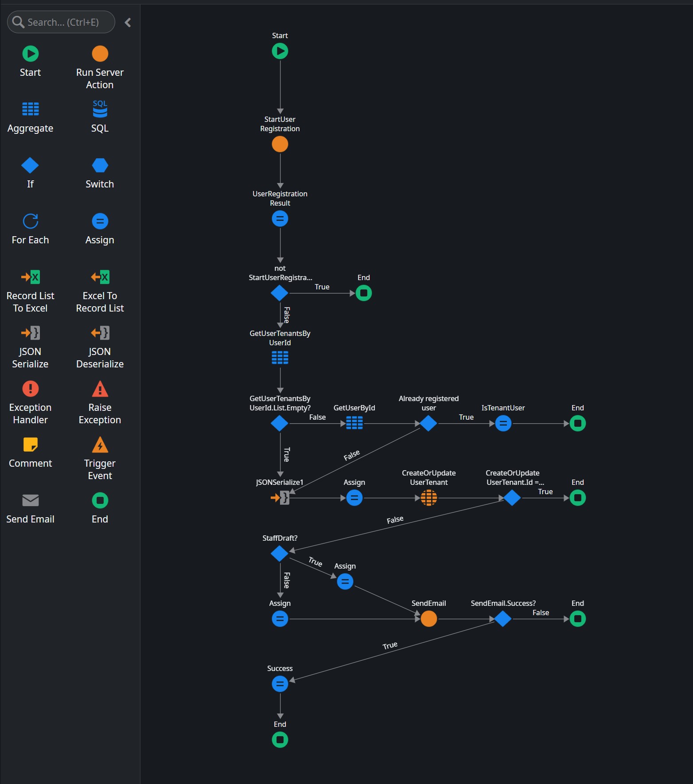Select the Start tool in toolbox
The image size is (693, 784).
coord(30,62)
